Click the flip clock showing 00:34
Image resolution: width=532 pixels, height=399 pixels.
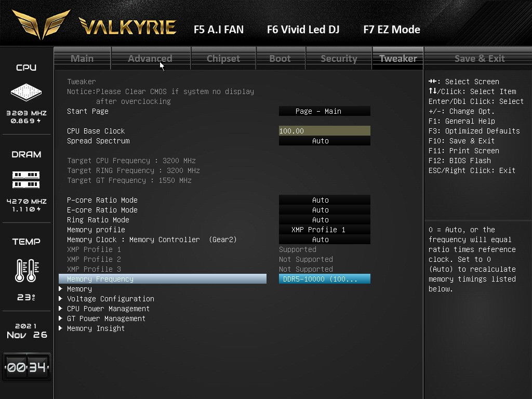coord(27,367)
